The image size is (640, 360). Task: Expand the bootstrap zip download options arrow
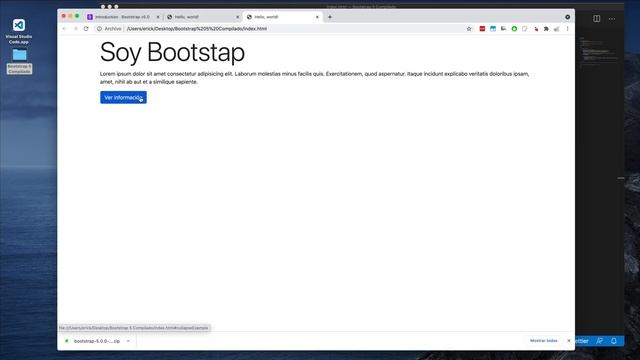pyautogui.click(x=128, y=341)
